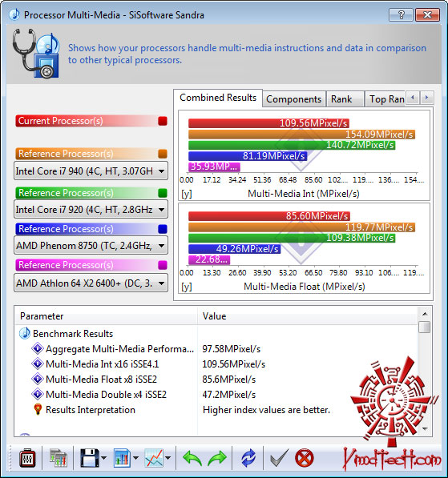Click the 154.09MPixel/s orange bar
This screenshot has height=478, width=448.
click(301, 135)
